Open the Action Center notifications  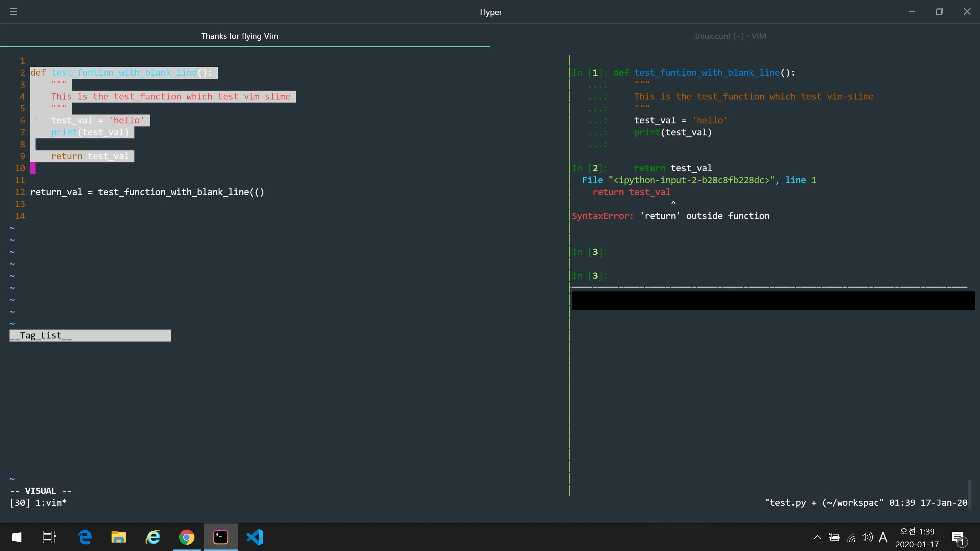point(958,537)
